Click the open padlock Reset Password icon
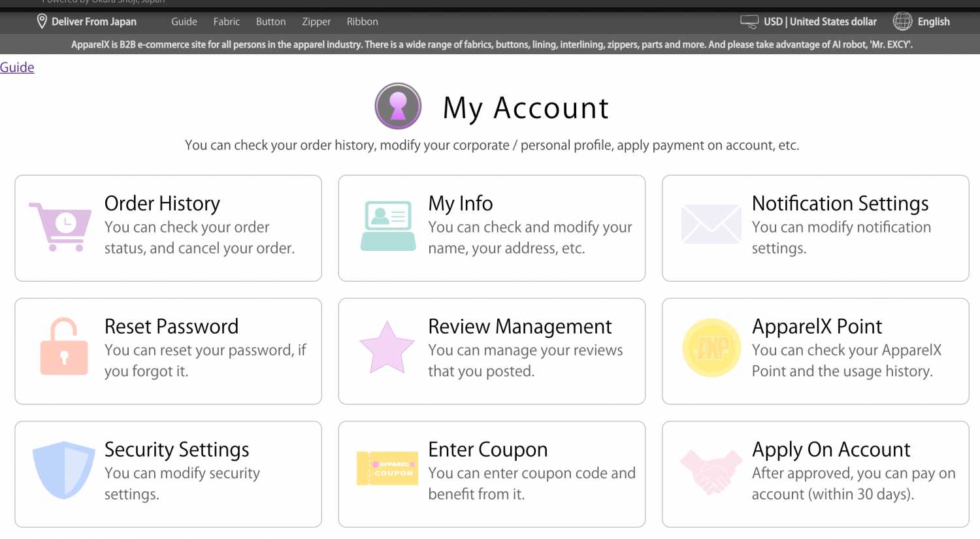 click(x=63, y=346)
